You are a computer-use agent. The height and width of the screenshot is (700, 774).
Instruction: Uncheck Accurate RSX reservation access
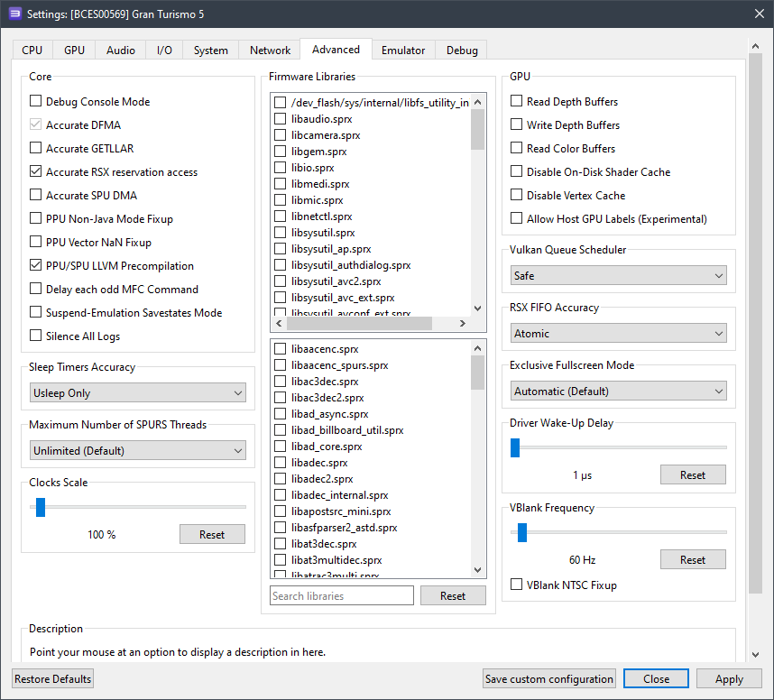(36, 172)
